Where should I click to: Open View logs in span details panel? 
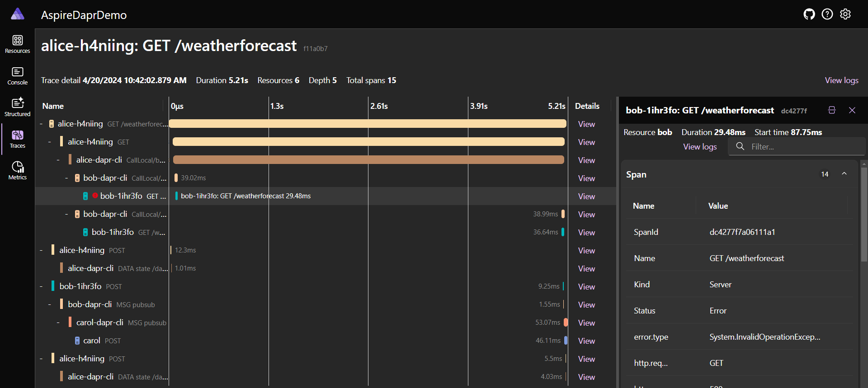pos(700,147)
